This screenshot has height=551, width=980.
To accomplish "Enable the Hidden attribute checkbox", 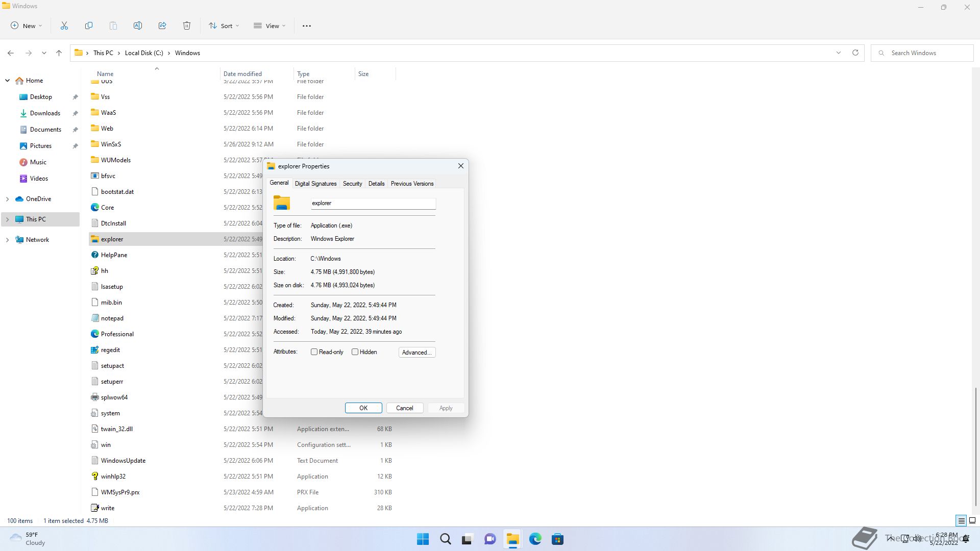I will 355,352.
